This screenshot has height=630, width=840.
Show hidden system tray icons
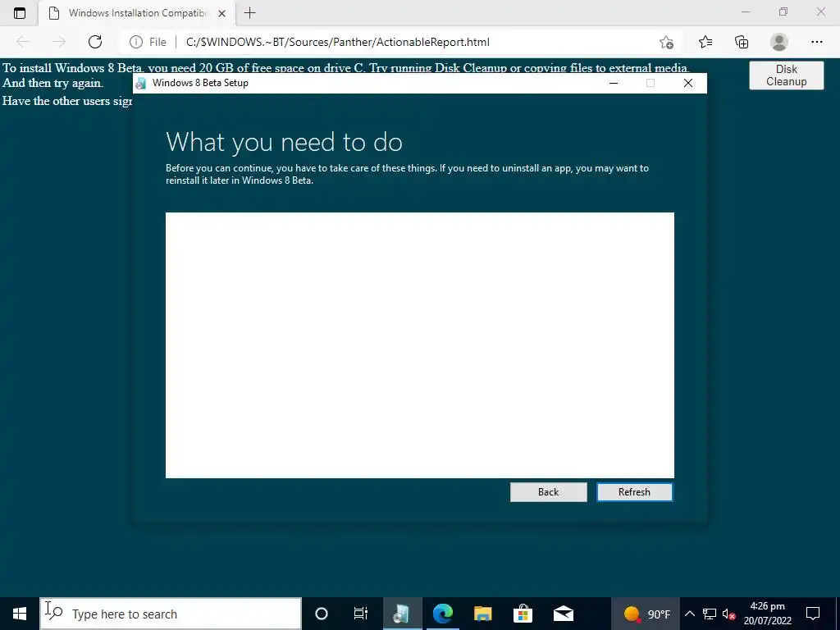point(689,614)
